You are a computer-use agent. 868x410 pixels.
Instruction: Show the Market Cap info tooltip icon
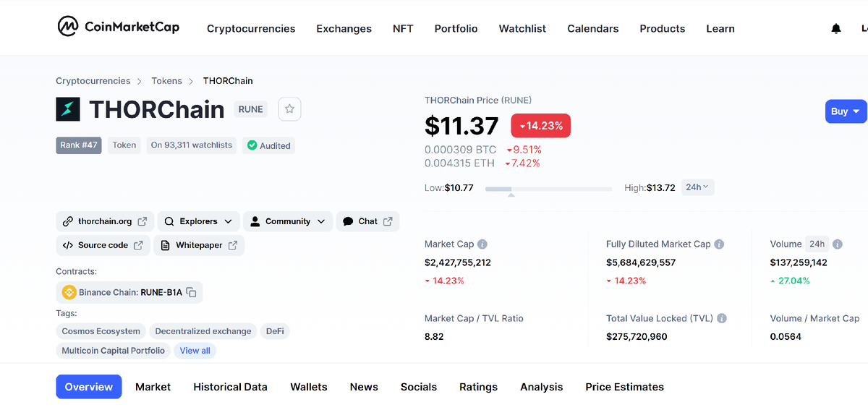point(482,244)
